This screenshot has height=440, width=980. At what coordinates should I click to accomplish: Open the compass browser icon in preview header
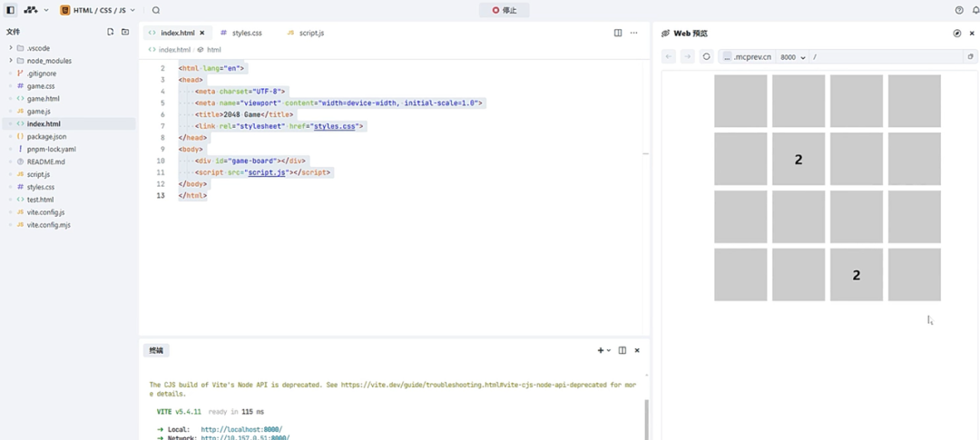[x=957, y=34]
